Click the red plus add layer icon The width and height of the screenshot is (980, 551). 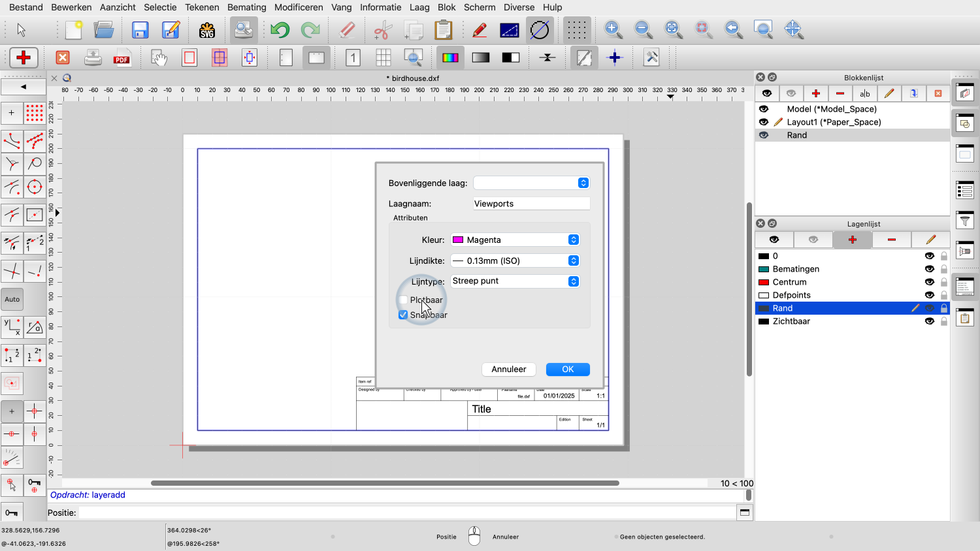pos(852,240)
